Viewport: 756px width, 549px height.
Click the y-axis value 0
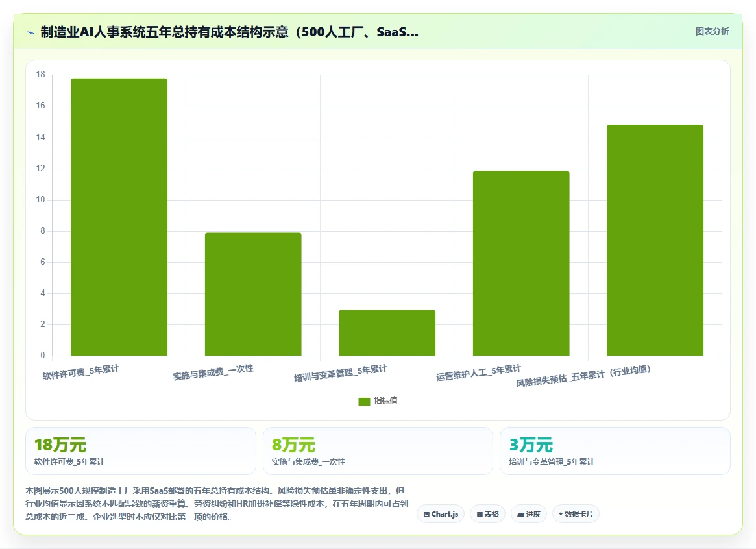[x=42, y=355]
